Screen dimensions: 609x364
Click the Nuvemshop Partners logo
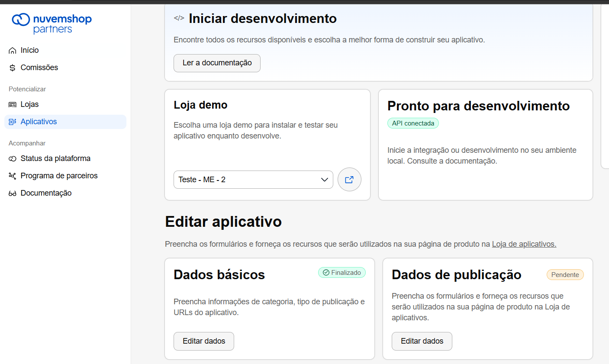(x=52, y=23)
